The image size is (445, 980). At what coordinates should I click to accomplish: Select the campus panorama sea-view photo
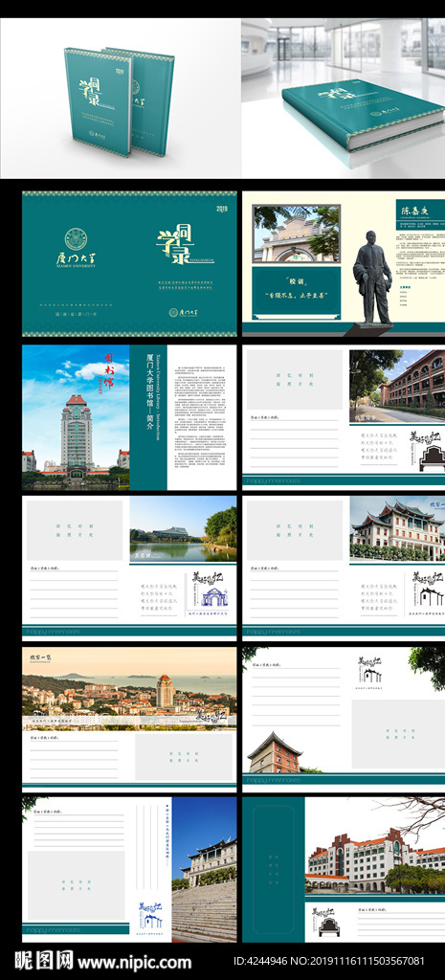(x=129, y=689)
